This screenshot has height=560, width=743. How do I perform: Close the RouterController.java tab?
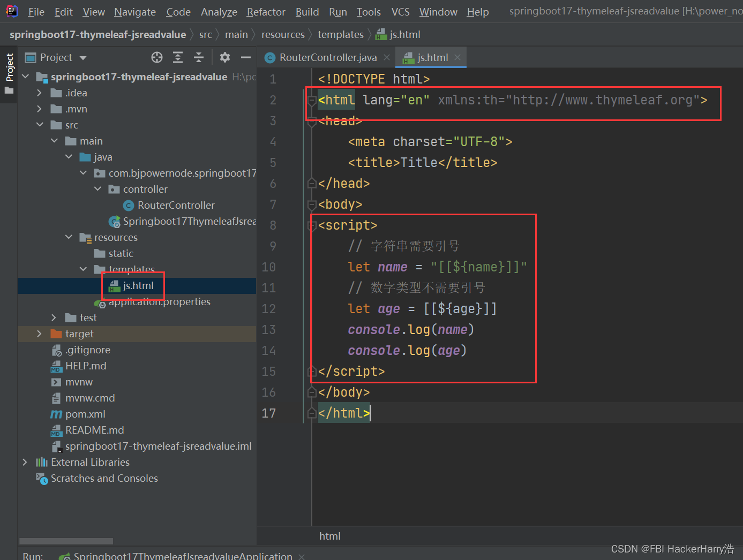pyautogui.click(x=387, y=57)
